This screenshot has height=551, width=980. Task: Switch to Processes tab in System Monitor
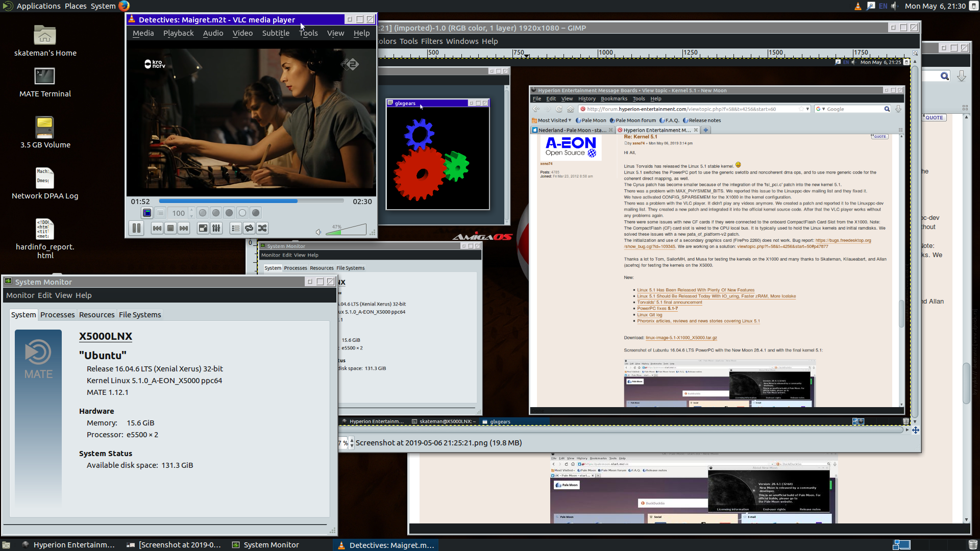click(57, 315)
